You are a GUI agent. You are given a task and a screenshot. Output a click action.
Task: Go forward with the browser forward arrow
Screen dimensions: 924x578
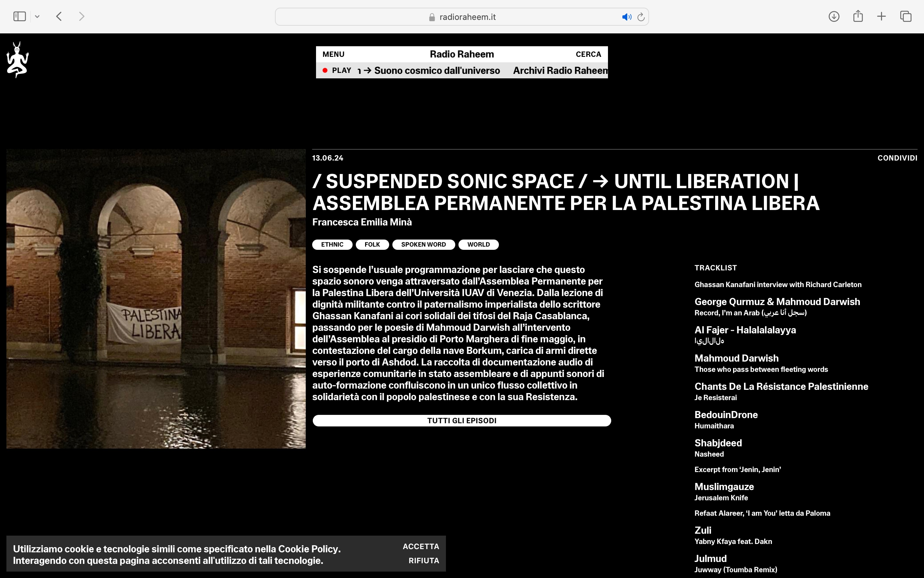(x=81, y=16)
